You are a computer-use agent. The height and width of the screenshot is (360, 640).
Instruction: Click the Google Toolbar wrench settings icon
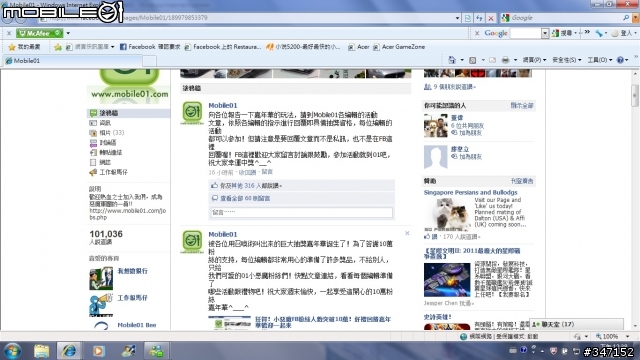point(599,33)
